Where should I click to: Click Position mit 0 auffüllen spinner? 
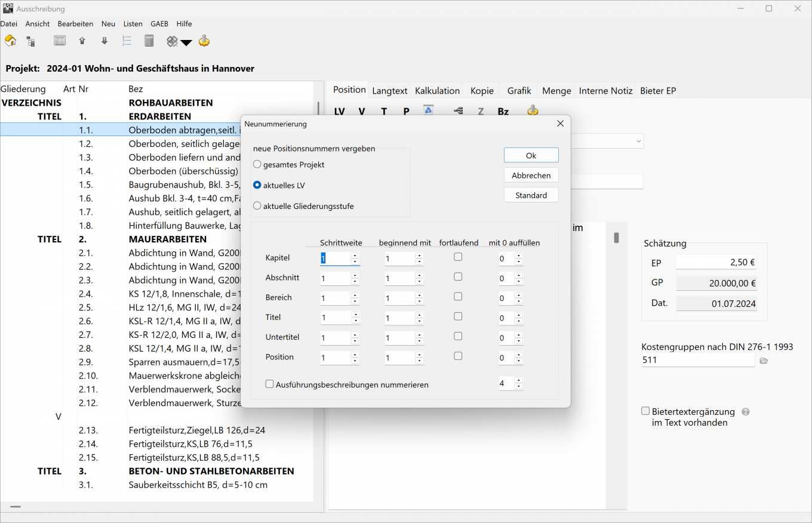coord(511,358)
